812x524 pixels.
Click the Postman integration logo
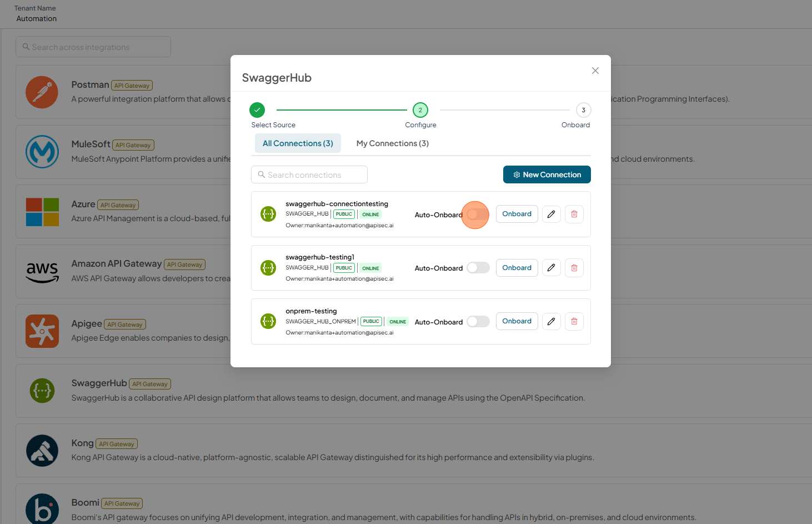tap(42, 92)
